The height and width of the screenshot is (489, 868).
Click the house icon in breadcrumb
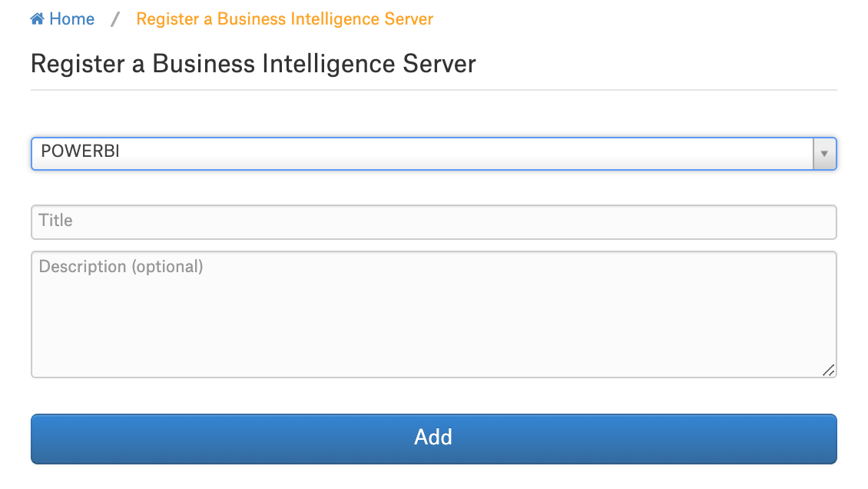[37, 18]
